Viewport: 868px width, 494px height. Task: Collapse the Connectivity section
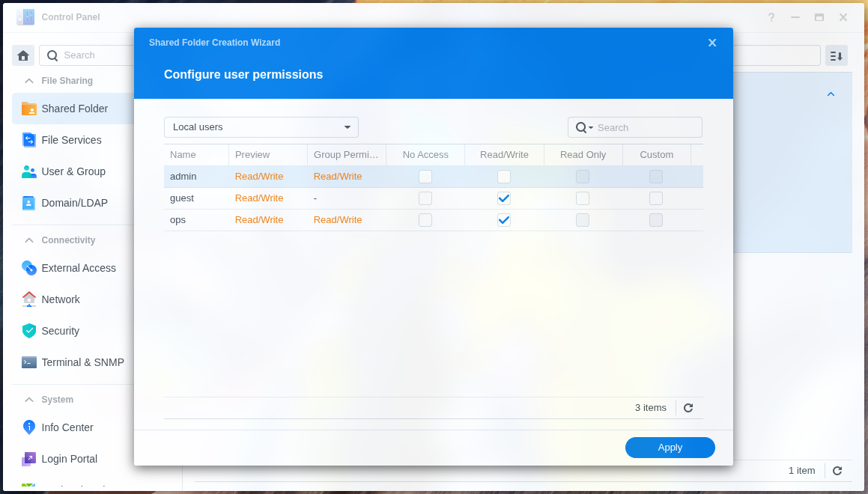29,240
